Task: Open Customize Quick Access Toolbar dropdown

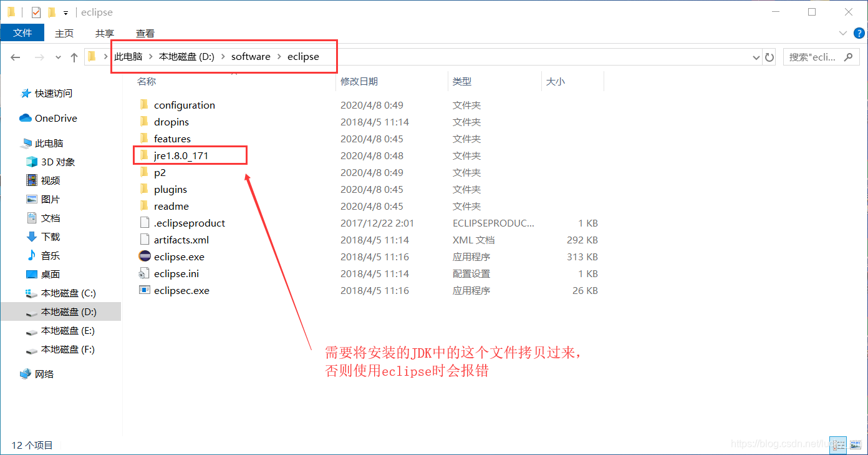Action: (65, 12)
